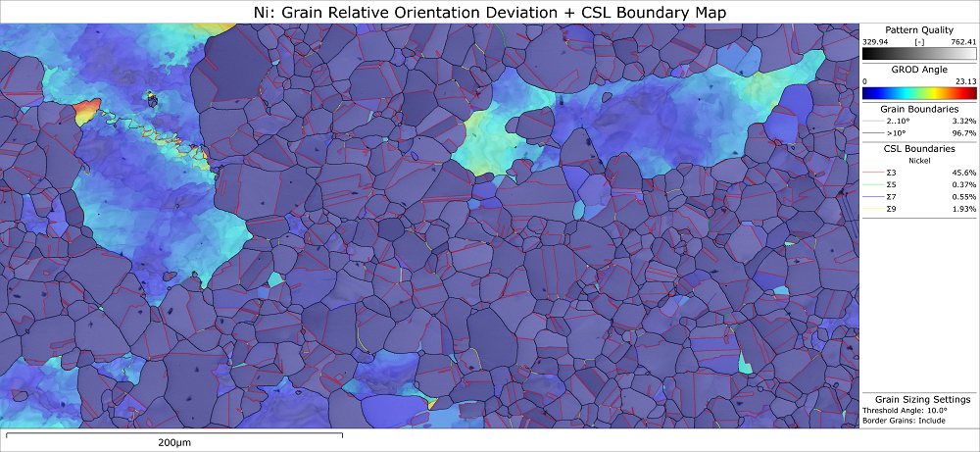Select the 23.13 maximum GROD angle value
Image resolution: width=980 pixels, height=452 pixels.
click(966, 81)
